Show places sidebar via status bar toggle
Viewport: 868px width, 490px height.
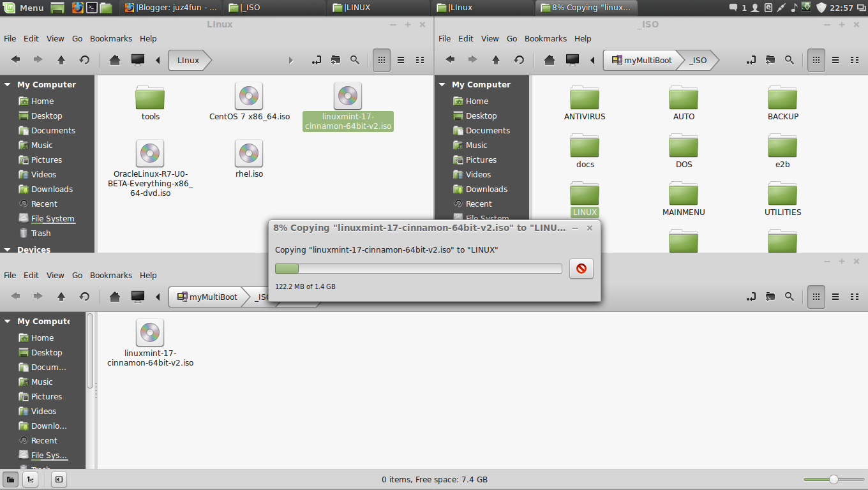tap(10, 479)
